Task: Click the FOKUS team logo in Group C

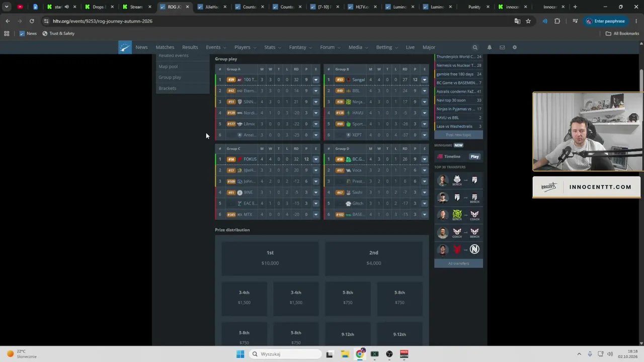Action: pos(239,159)
